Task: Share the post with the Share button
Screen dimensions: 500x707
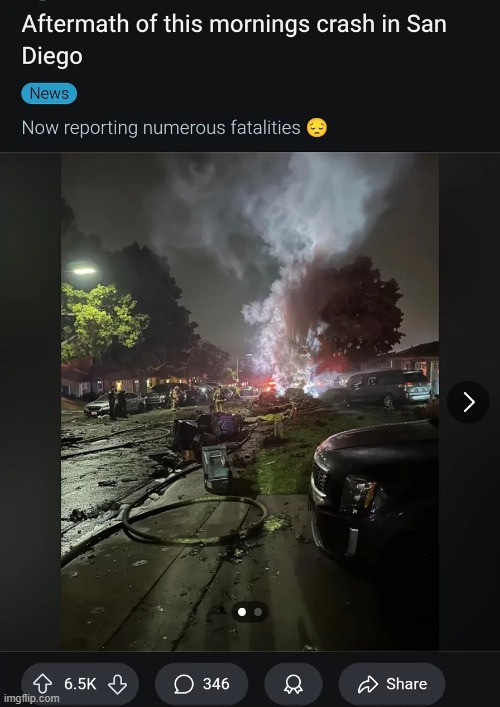Action: point(392,684)
